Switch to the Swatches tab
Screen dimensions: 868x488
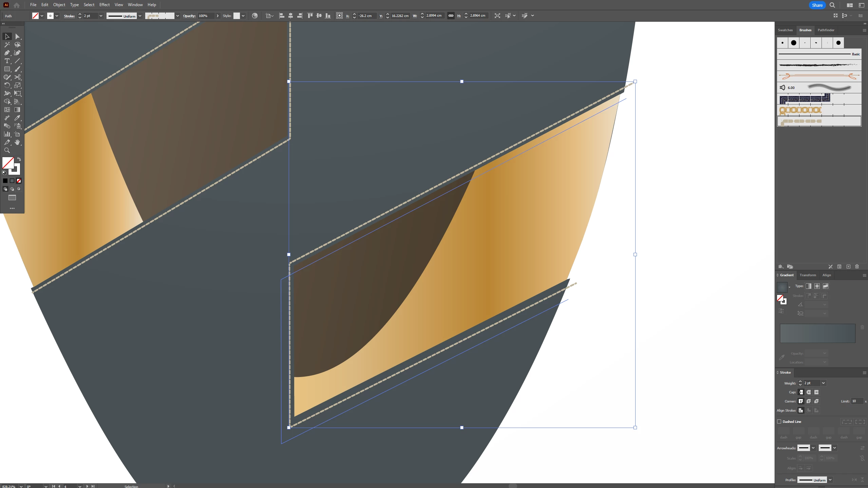(x=785, y=30)
